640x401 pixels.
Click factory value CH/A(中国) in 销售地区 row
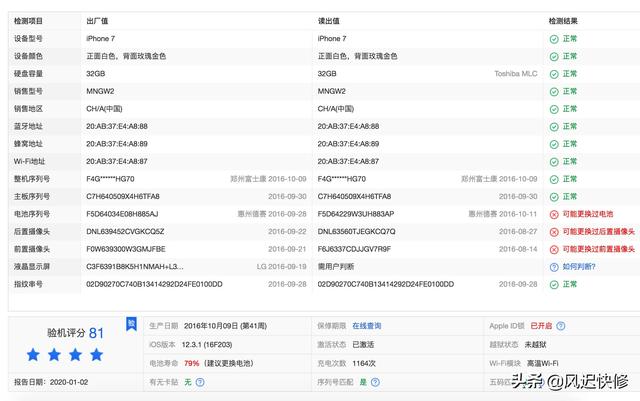click(104, 109)
